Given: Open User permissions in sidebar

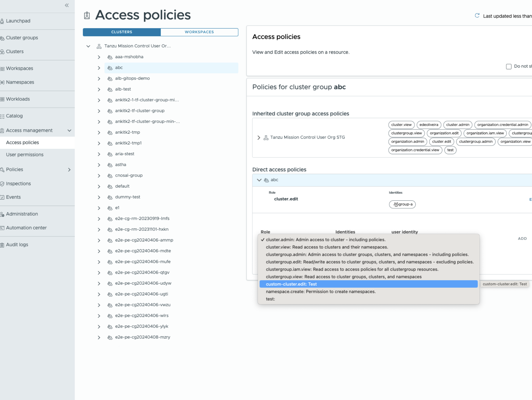Looking at the screenshot, I should 25,155.
